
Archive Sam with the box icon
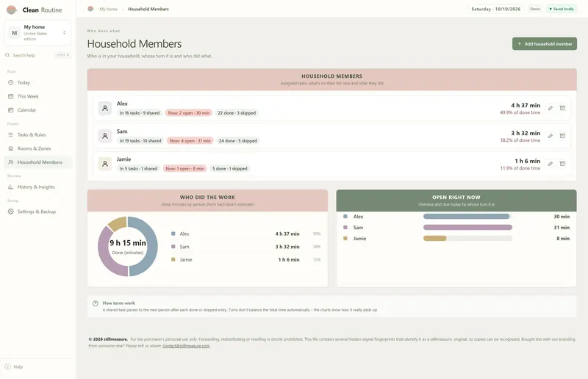pyautogui.click(x=562, y=136)
